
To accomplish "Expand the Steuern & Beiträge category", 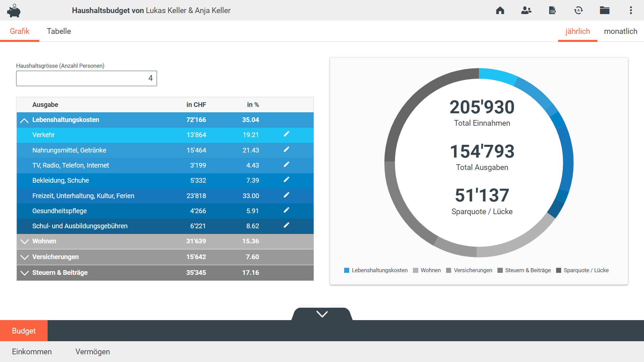I will pos(24,273).
